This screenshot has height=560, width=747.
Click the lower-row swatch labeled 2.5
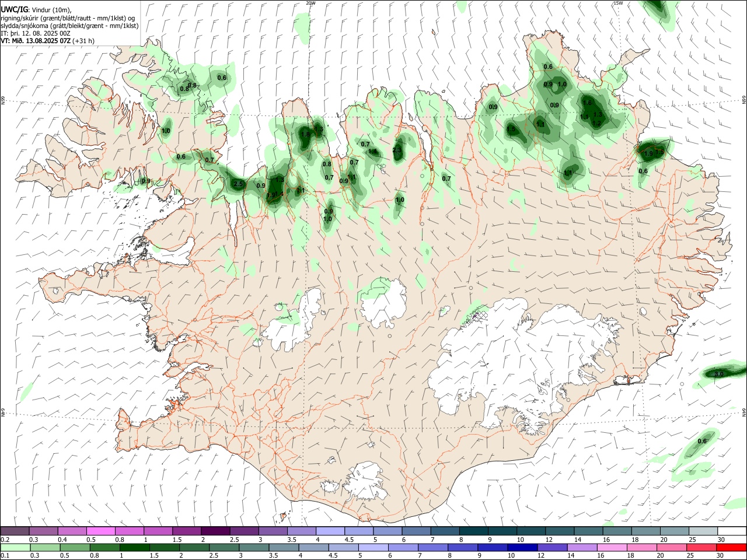[x=224, y=547]
